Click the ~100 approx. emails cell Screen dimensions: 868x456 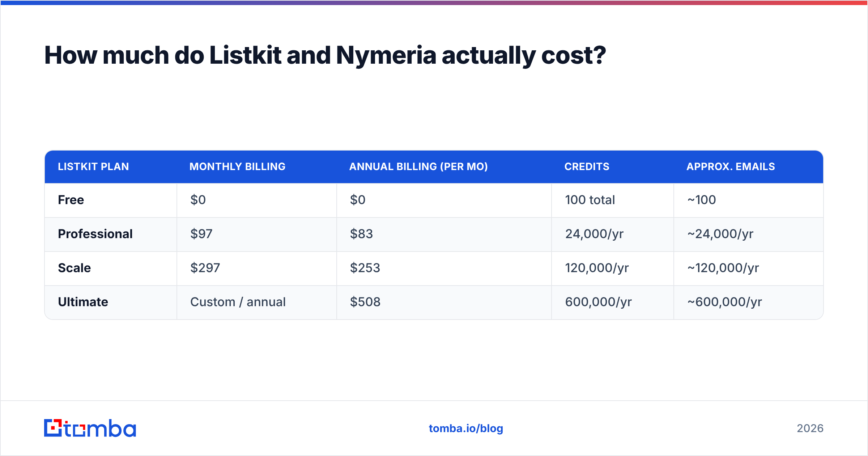point(749,200)
